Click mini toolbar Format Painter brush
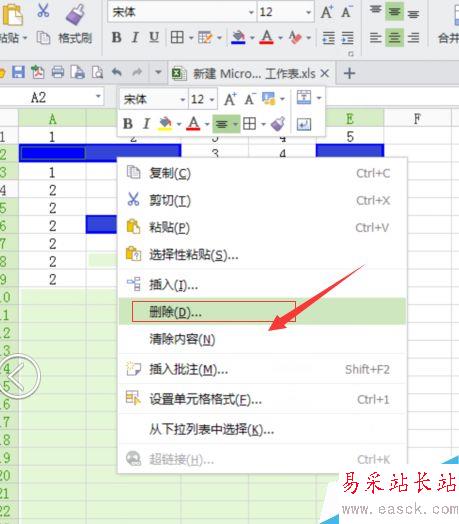This screenshot has height=524, width=459. 277,124
